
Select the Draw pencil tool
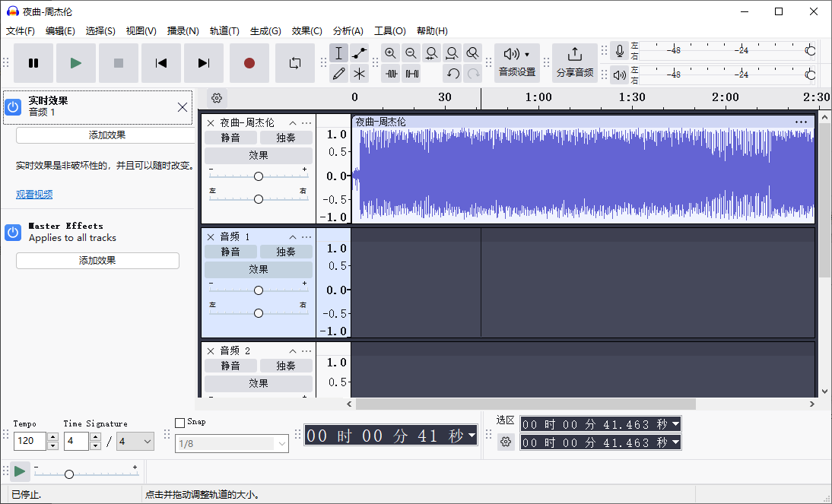pos(338,74)
